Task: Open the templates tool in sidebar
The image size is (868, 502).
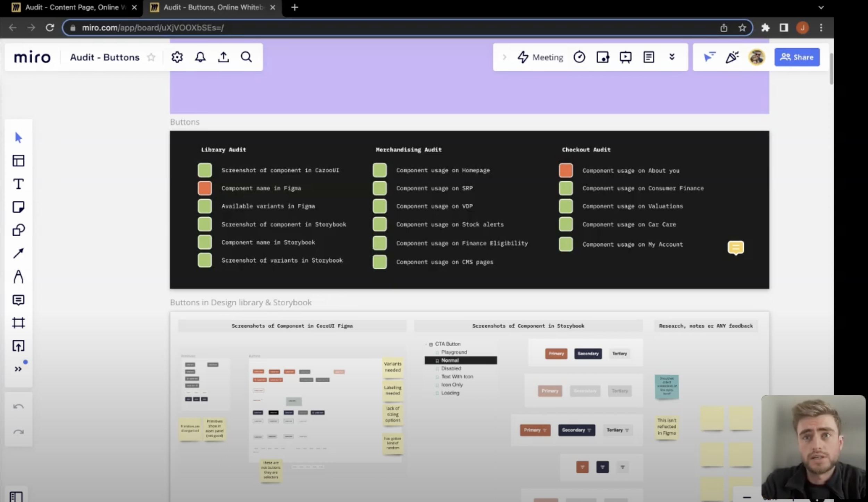Action: pyautogui.click(x=18, y=161)
